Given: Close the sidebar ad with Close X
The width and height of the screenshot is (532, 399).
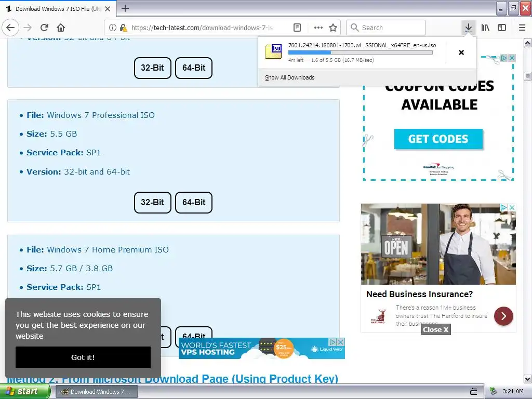Looking at the screenshot, I should [x=436, y=329].
